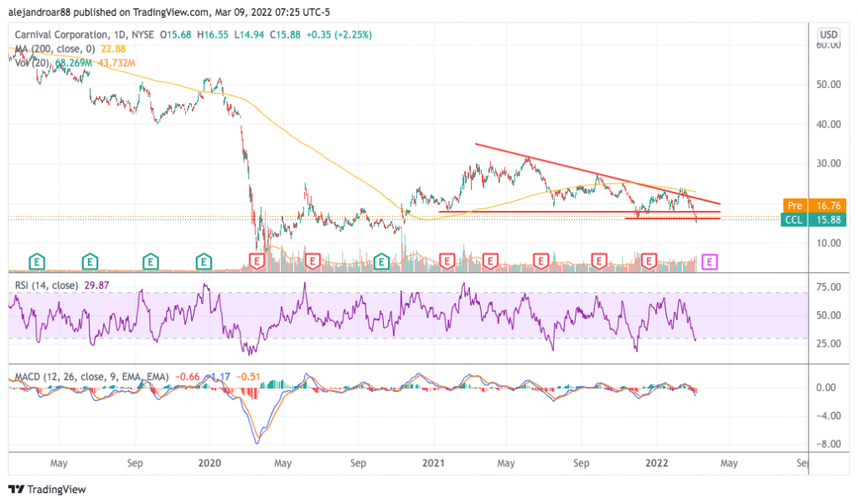Click the green CCL 15.88 price label
This screenshot has width=858, height=504.
[814, 219]
